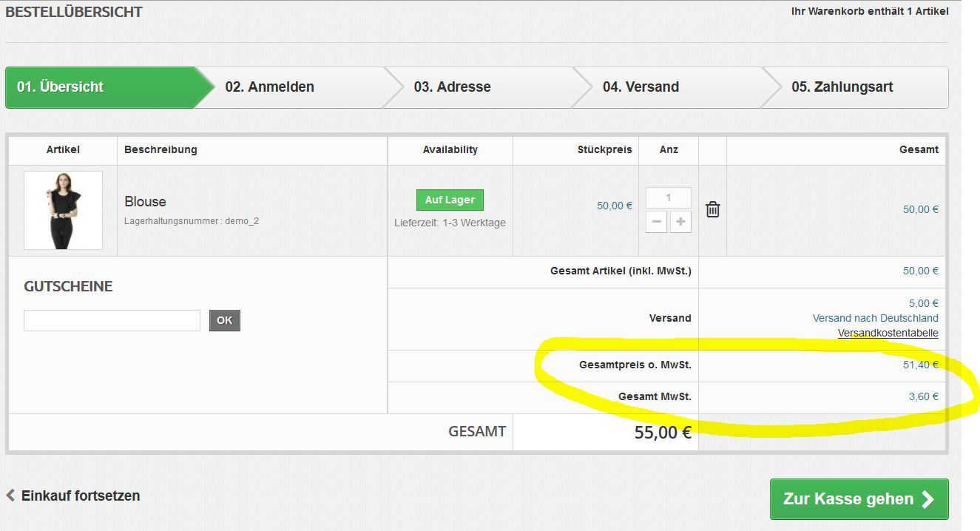
Task: Click the BESTELLÜBERSICHT page heading
Action: pyautogui.click(x=74, y=12)
